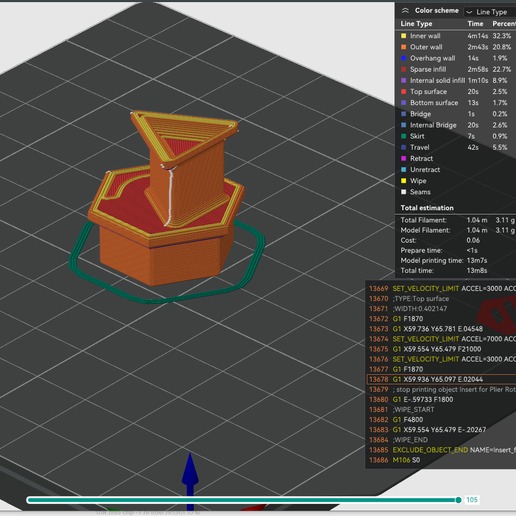
Task: Click the Time column header
Action: 475,24
